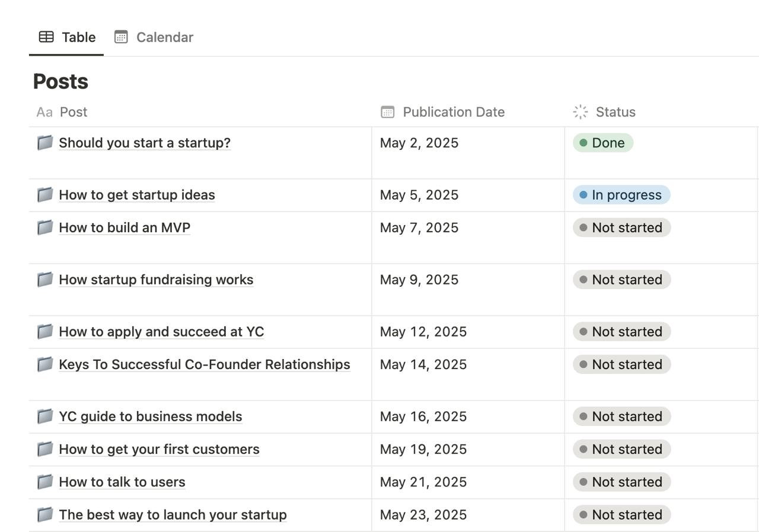759x532 pixels.
Task: Click the Aa icon in Post header
Action: tap(44, 112)
